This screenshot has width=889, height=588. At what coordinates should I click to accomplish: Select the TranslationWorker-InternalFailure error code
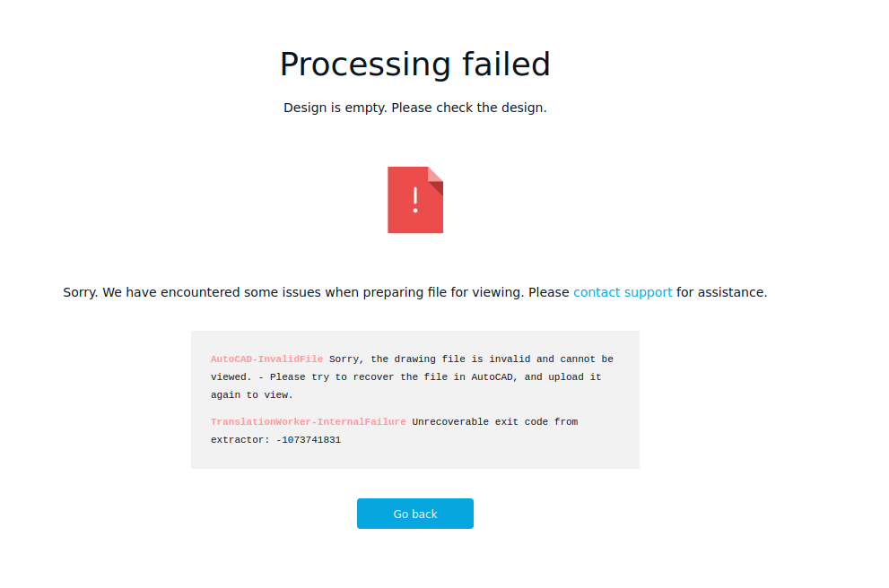(308, 421)
